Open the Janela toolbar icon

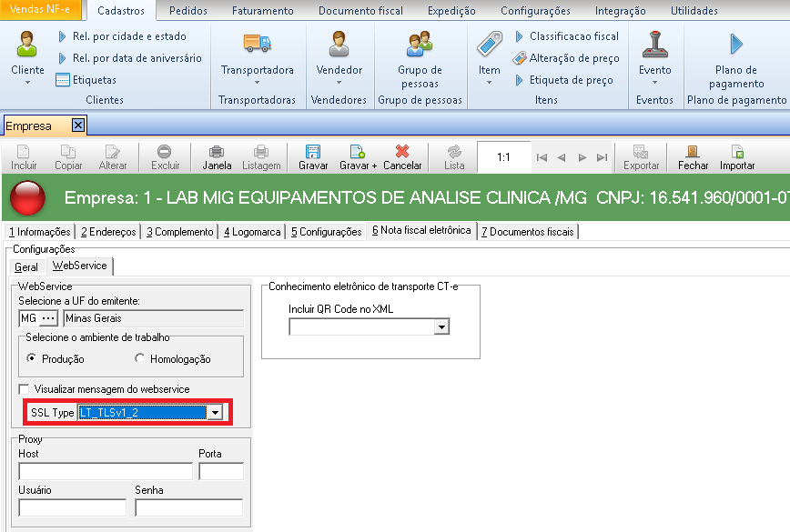click(x=217, y=152)
